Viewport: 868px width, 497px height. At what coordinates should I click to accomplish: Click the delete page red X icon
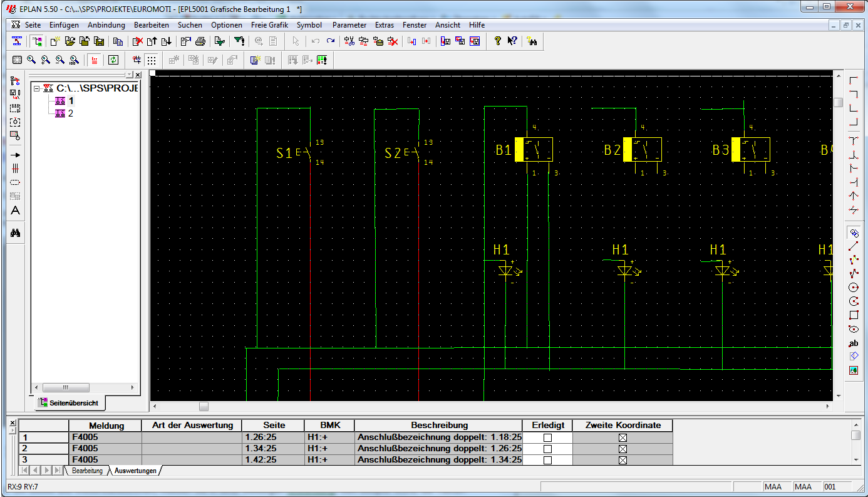coord(138,41)
